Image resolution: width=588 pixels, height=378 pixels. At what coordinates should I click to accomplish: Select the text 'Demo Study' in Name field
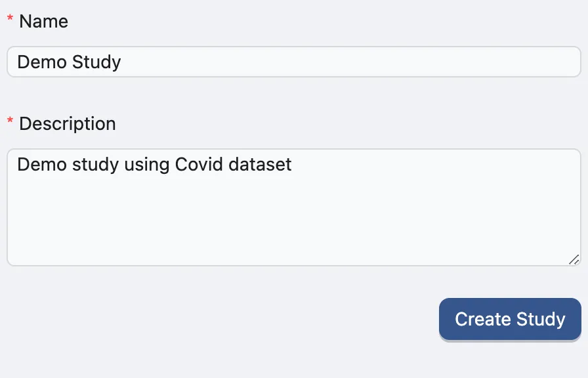[69, 61]
